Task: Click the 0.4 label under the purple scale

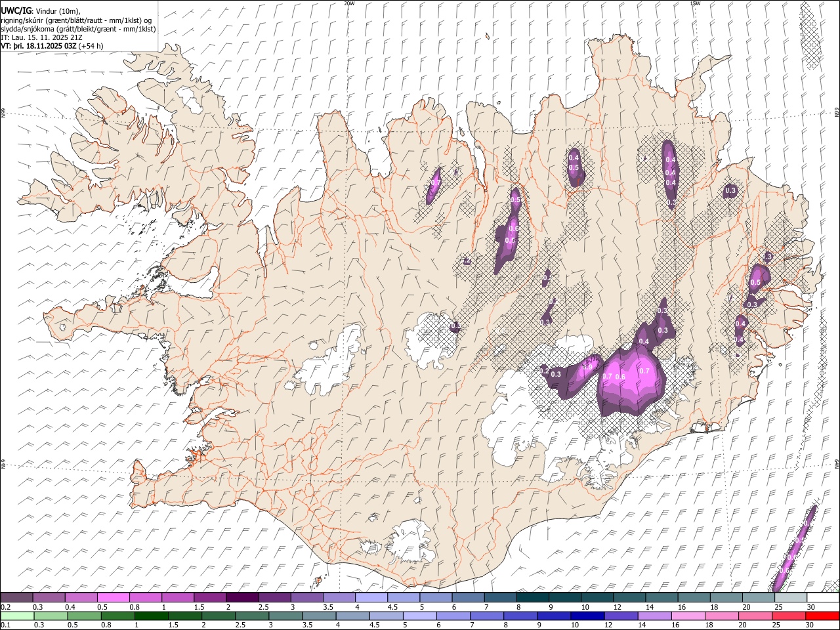Action: point(70,607)
